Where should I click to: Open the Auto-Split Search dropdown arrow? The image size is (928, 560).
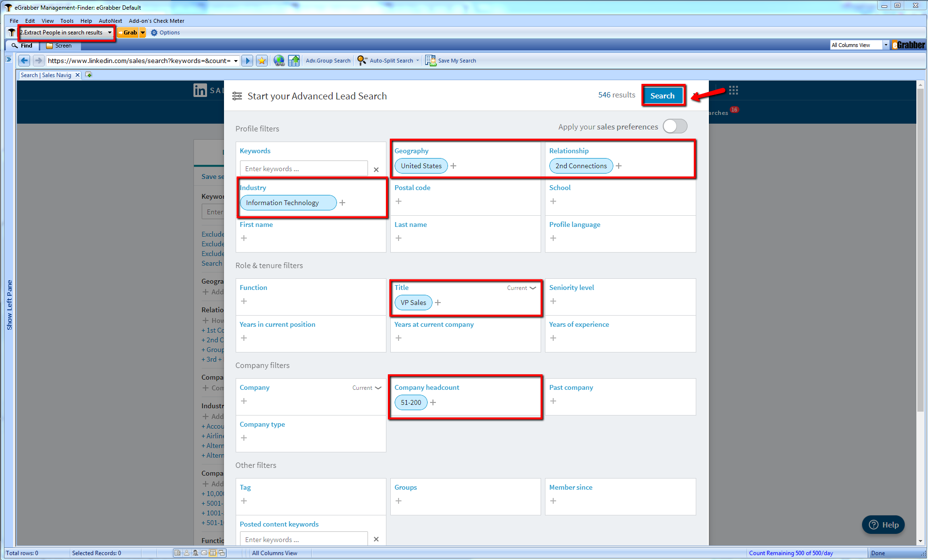point(417,61)
